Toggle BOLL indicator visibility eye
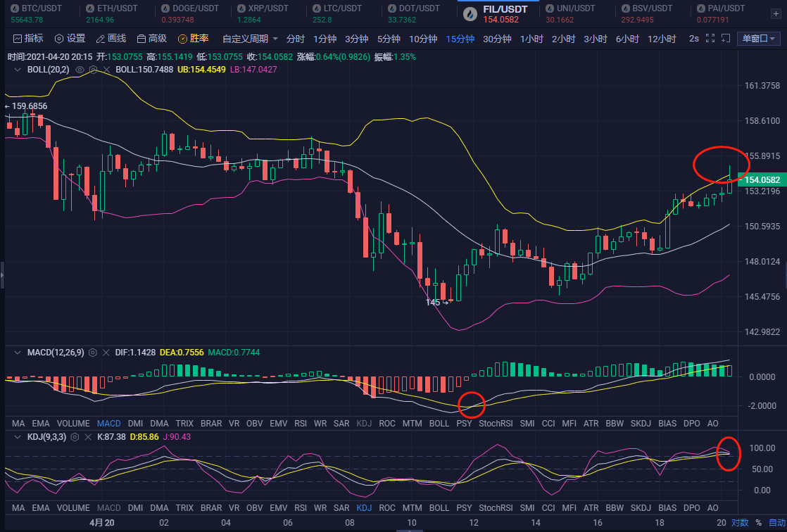787x532 pixels. 80,70
